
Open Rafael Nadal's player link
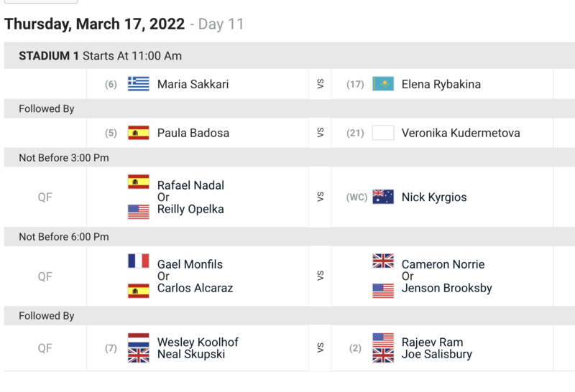[190, 185]
